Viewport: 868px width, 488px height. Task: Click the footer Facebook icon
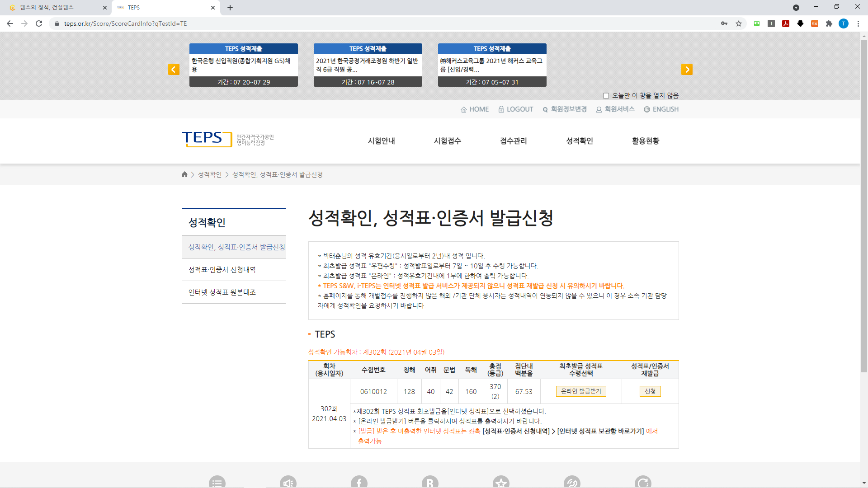coord(359,482)
